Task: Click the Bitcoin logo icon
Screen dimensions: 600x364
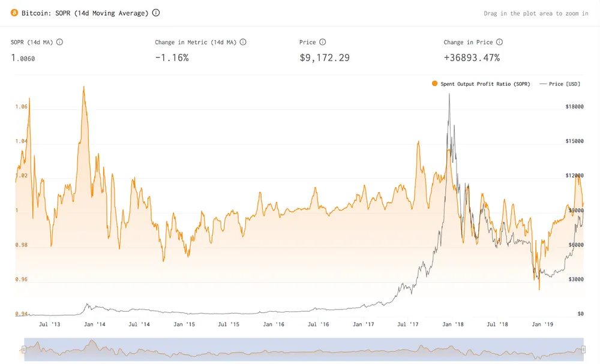Action: 15,12
